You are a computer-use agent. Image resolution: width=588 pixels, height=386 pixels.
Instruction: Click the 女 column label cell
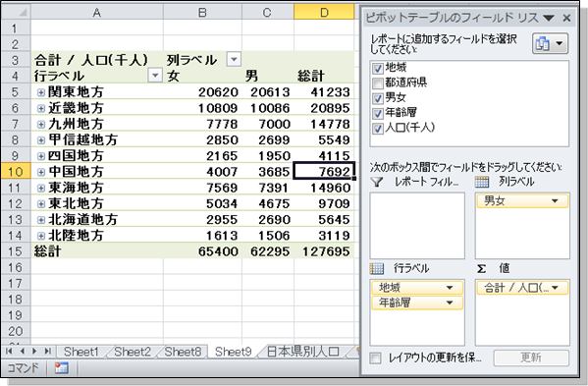point(202,76)
